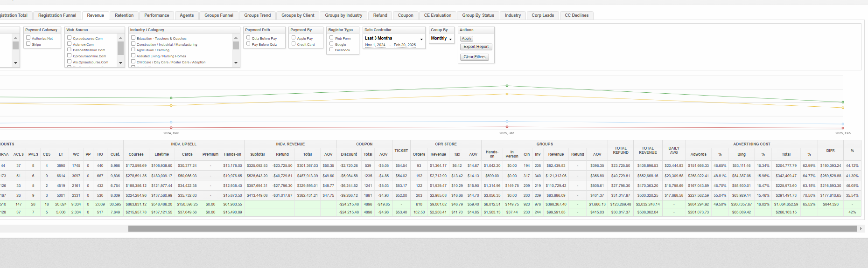
Task: Click the Industry / Category scroll-down arrow
Action: point(236,63)
